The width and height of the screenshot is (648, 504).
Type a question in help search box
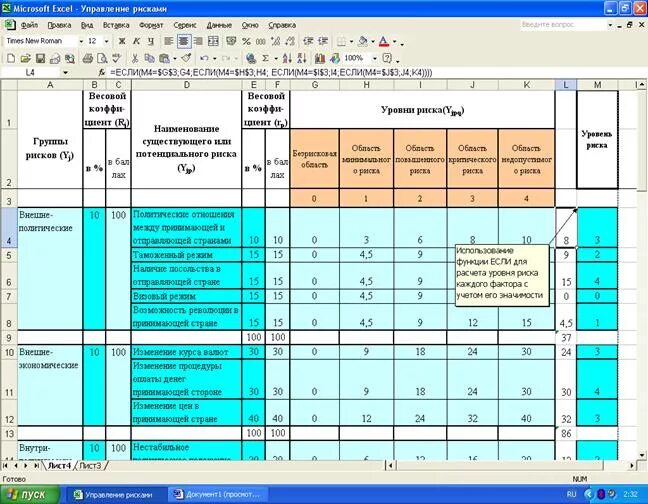point(562,25)
